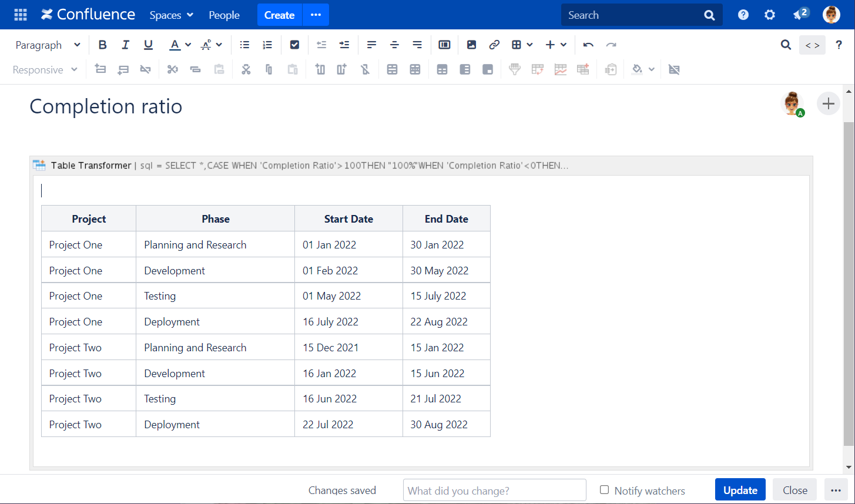Insert table row below
The image size is (855, 504).
(x=123, y=69)
